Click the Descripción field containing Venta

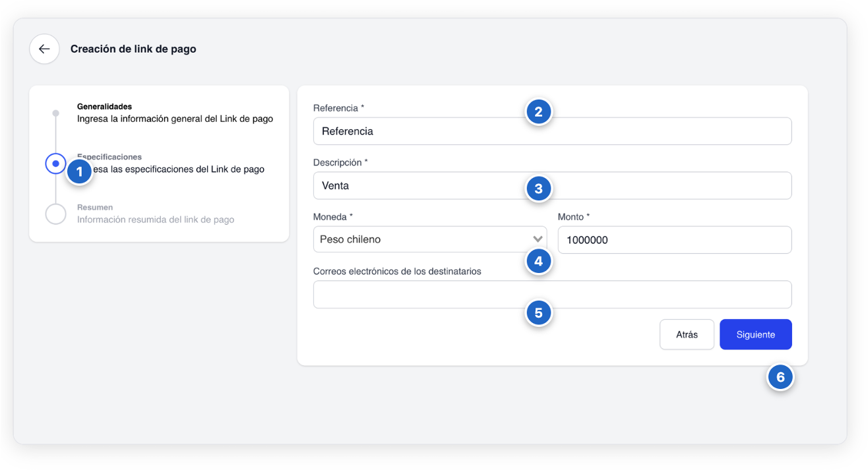click(552, 186)
